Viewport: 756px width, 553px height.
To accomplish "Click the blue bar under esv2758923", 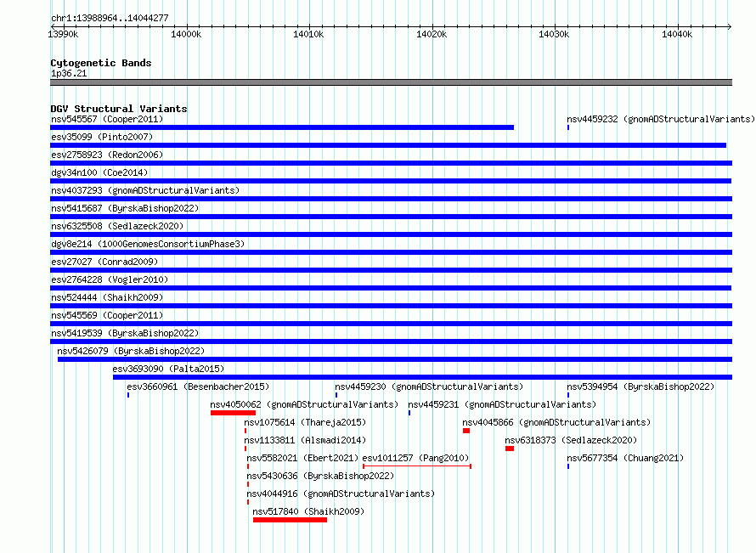I will [391, 163].
